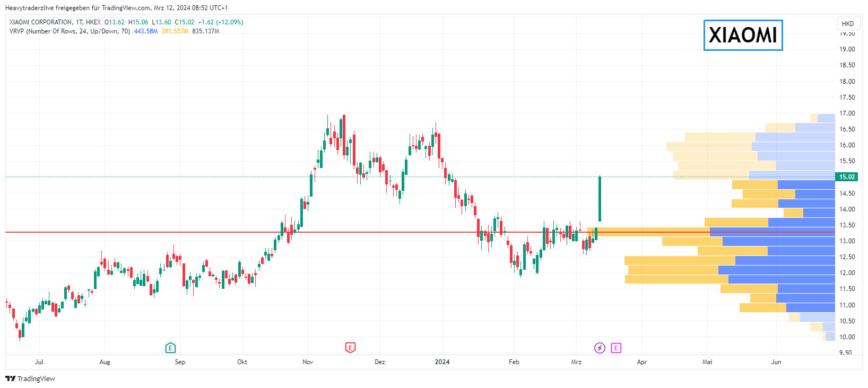
Task: Click the large green candle reaching 15.02
Action: pos(600,199)
